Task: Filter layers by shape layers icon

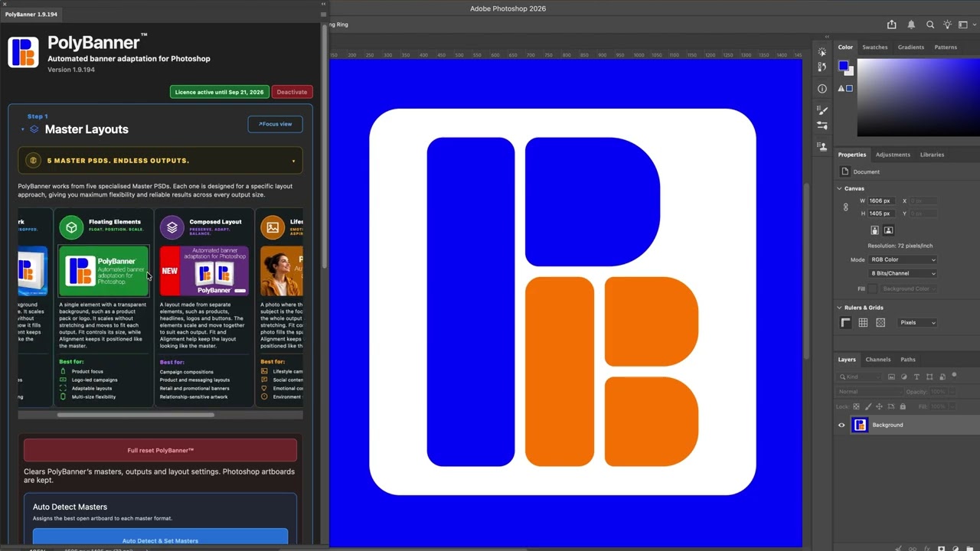Action: [929, 377]
